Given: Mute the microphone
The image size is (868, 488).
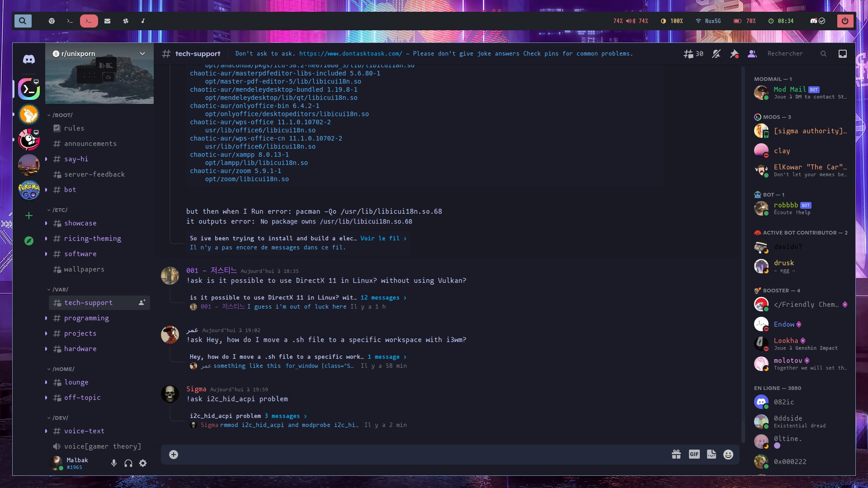Looking at the screenshot, I should [x=114, y=463].
